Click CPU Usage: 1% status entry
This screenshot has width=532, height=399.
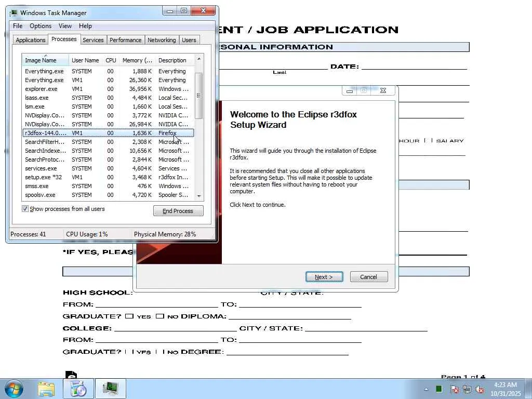point(87,234)
